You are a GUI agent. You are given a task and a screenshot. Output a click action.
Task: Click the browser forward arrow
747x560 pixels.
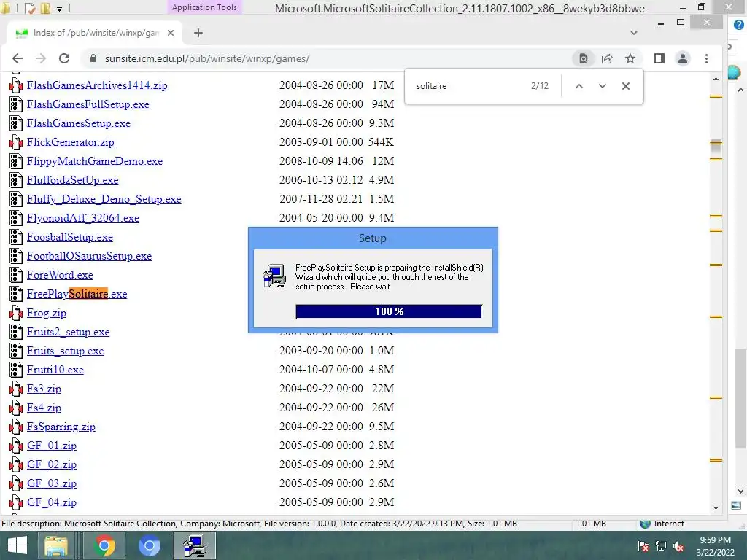(x=41, y=58)
